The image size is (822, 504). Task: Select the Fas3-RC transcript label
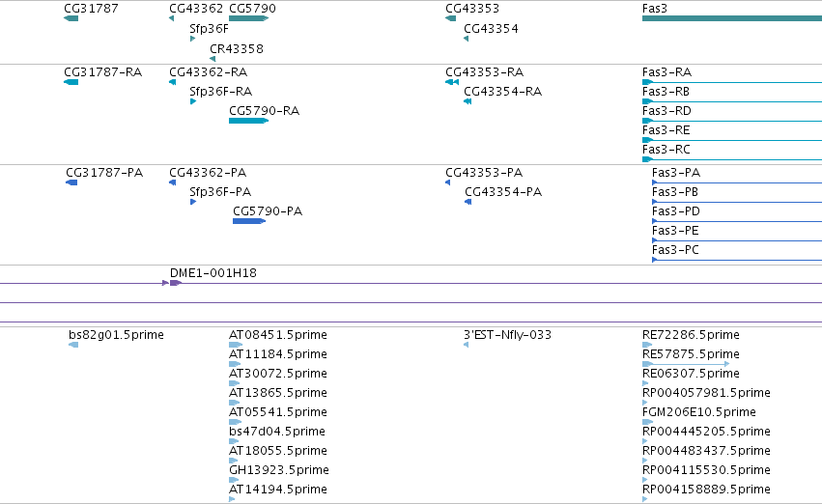pos(666,150)
